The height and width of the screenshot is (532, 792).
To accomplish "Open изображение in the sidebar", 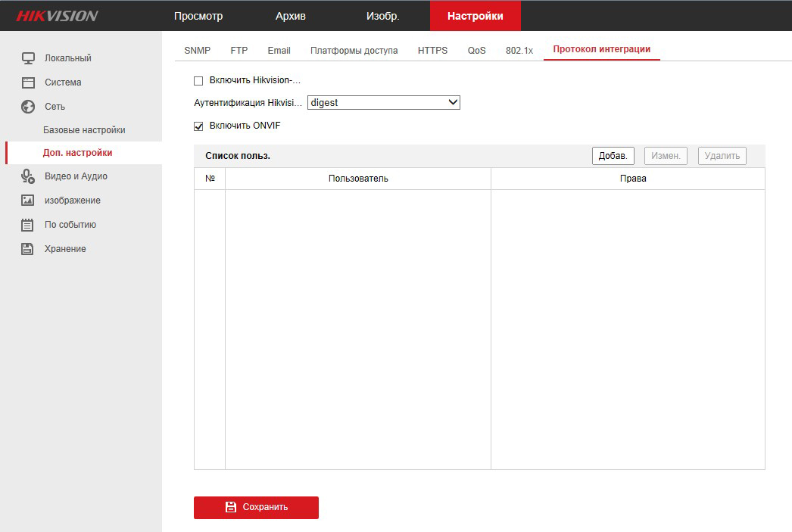I will point(72,201).
